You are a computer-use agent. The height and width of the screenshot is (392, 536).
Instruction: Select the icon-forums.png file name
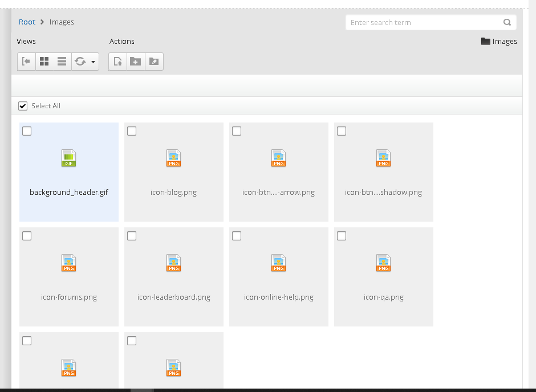coord(69,297)
